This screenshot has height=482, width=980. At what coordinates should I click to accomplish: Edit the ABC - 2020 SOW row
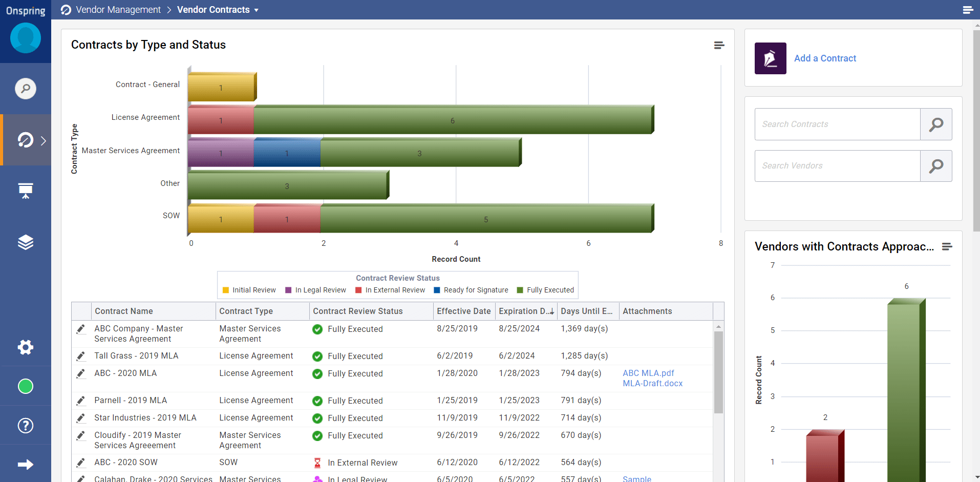(80, 463)
